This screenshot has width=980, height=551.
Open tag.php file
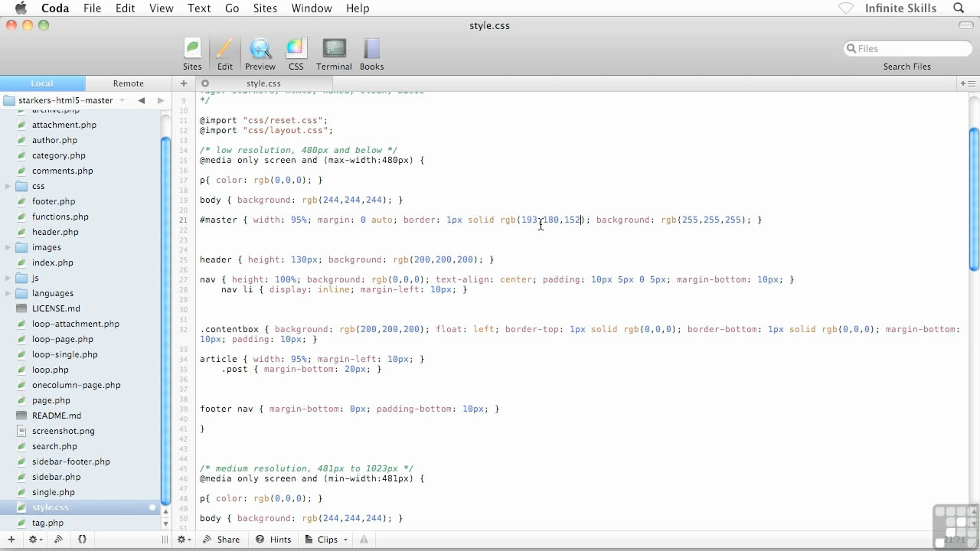point(48,523)
